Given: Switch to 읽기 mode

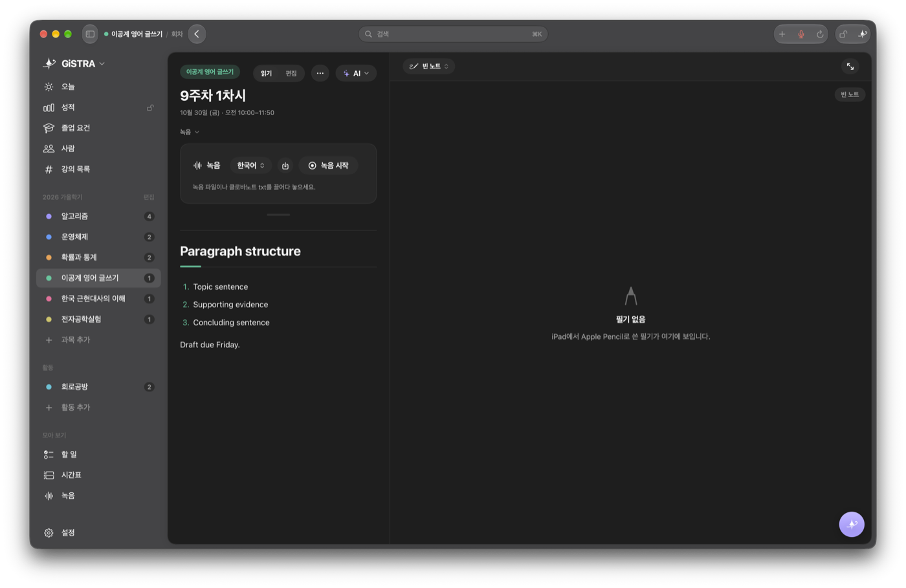Looking at the screenshot, I should click(267, 73).
